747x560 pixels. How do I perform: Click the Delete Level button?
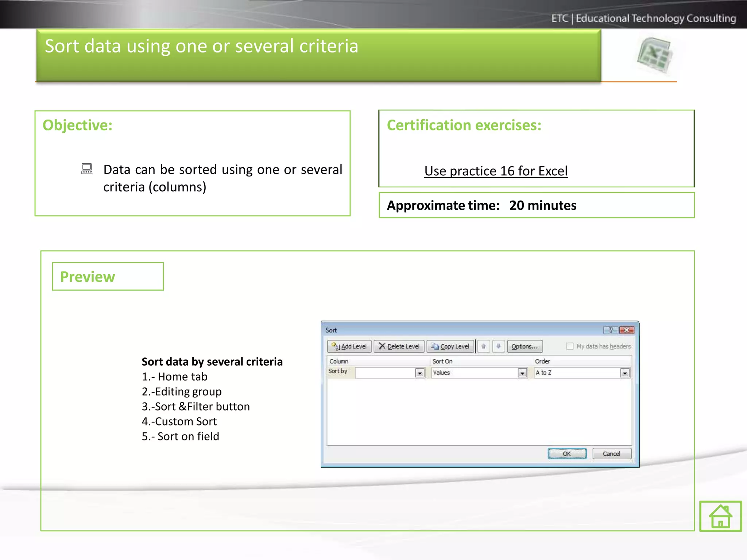399,346
